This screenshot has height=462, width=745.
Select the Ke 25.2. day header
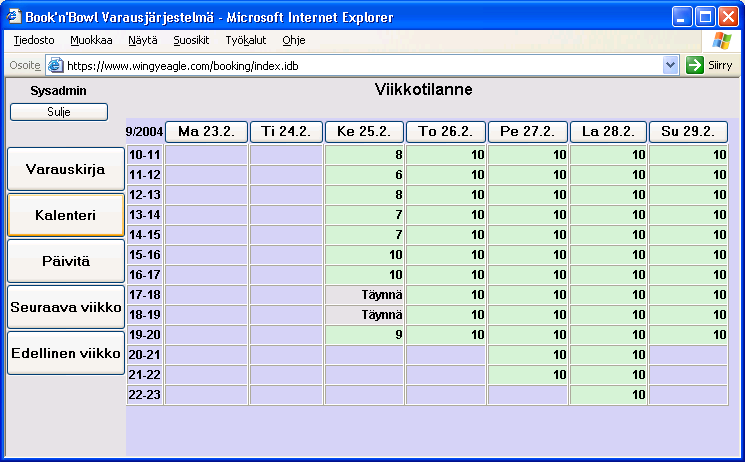(x=364, y=132)
